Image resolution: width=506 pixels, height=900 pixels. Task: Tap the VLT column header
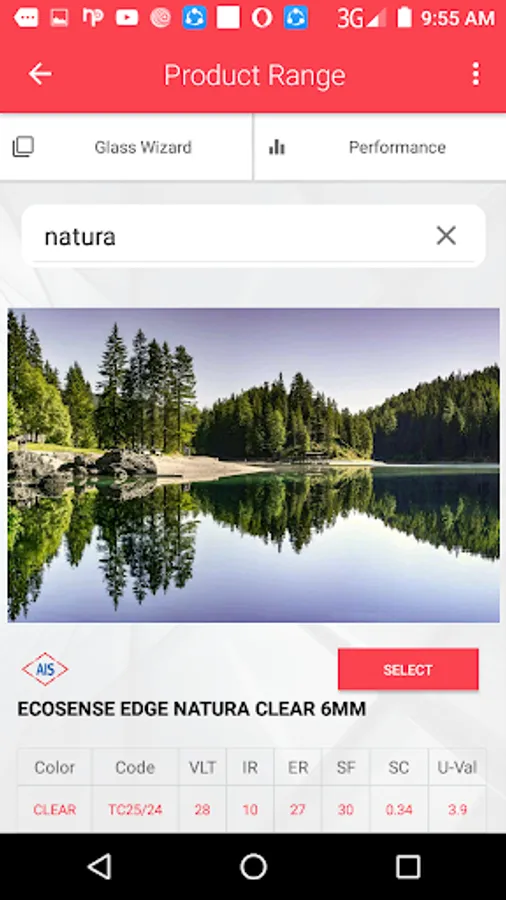203,767
